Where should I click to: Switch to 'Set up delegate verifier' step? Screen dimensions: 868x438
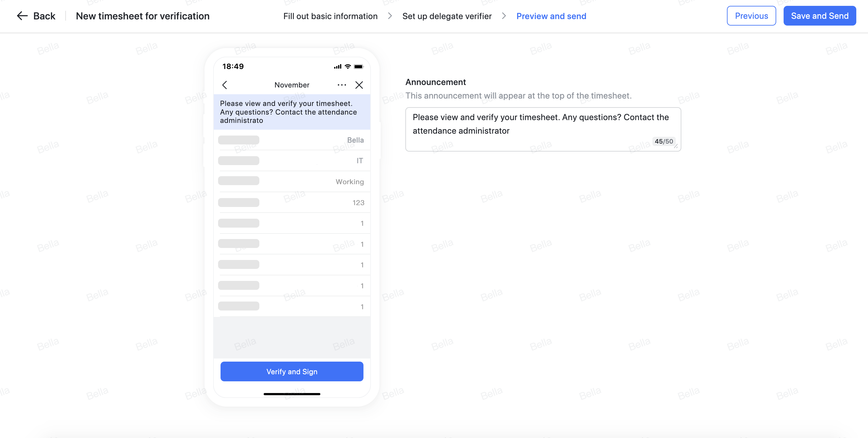[447, 16]
